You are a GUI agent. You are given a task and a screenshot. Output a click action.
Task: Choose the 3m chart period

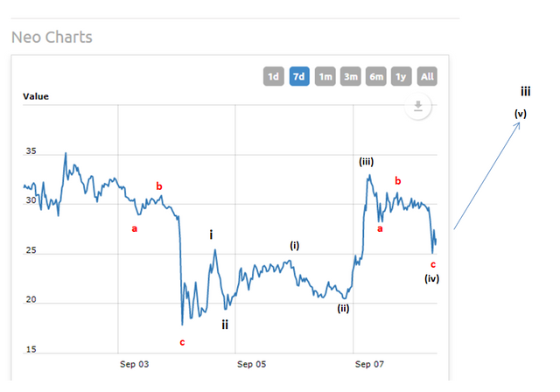coord(351,76)
